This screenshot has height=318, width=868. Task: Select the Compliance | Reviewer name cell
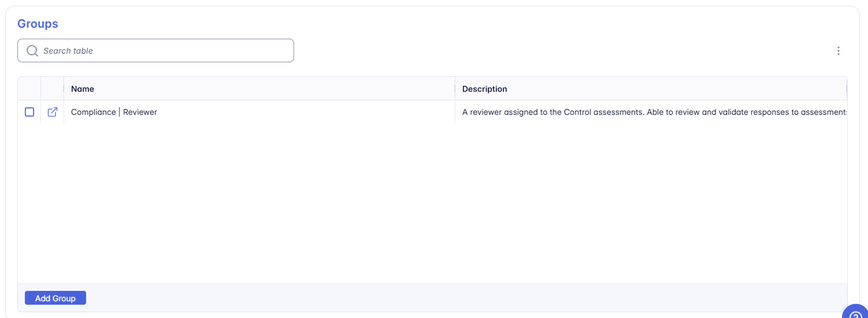[x=114, y=112]
